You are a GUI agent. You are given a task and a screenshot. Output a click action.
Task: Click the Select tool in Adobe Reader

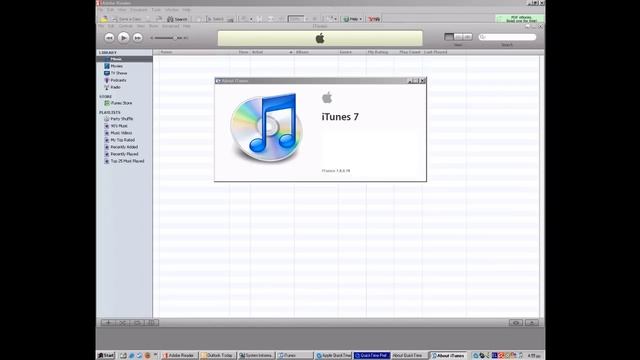tap(215, 19)
